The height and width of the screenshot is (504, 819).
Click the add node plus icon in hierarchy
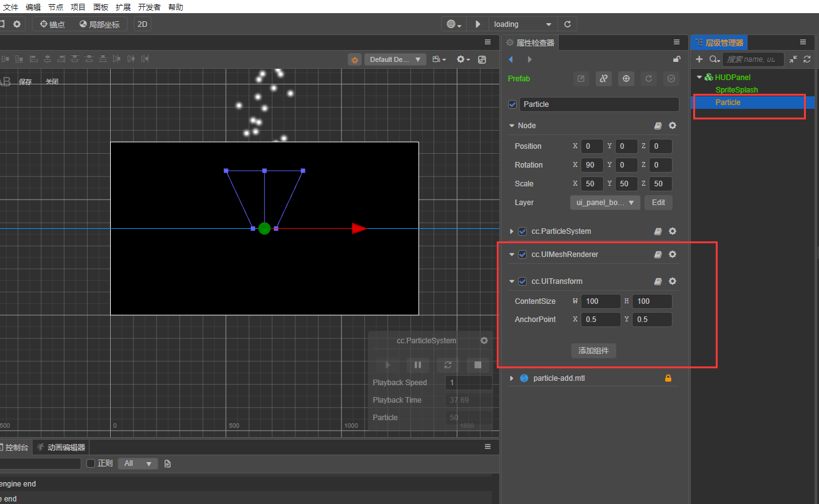click(699, 59)
